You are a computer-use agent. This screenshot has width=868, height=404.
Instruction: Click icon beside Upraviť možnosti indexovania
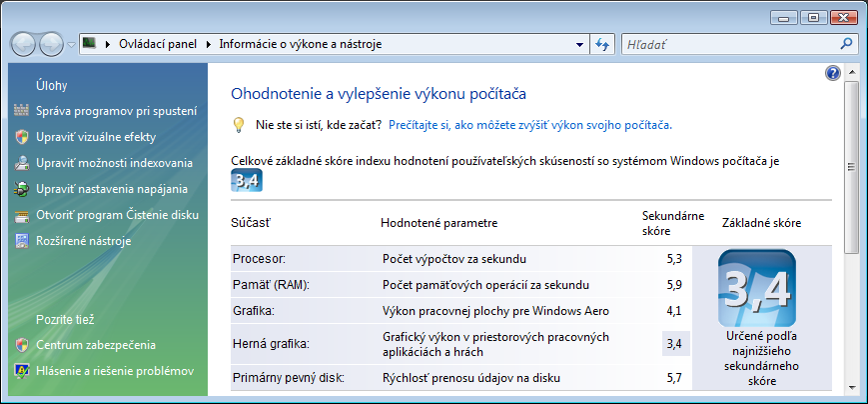(22, 163)
